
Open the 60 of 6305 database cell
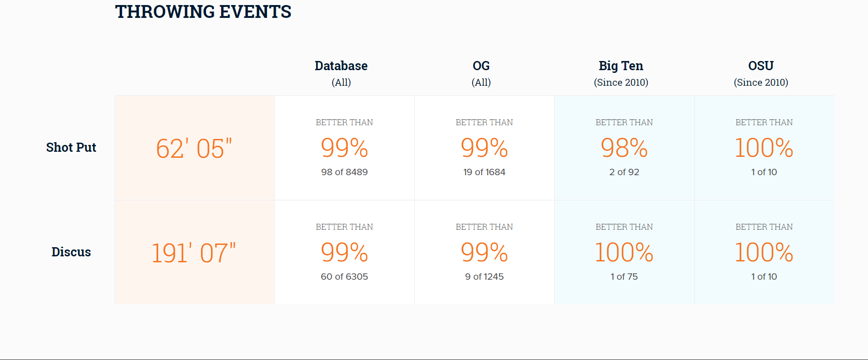coord(345,277)
